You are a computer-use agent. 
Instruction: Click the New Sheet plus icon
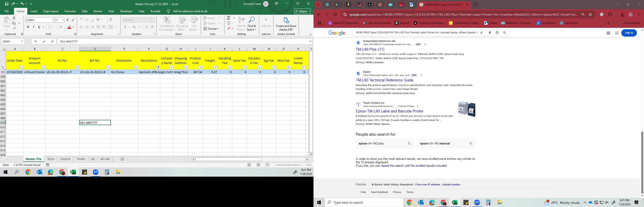[x=122, y=159]
